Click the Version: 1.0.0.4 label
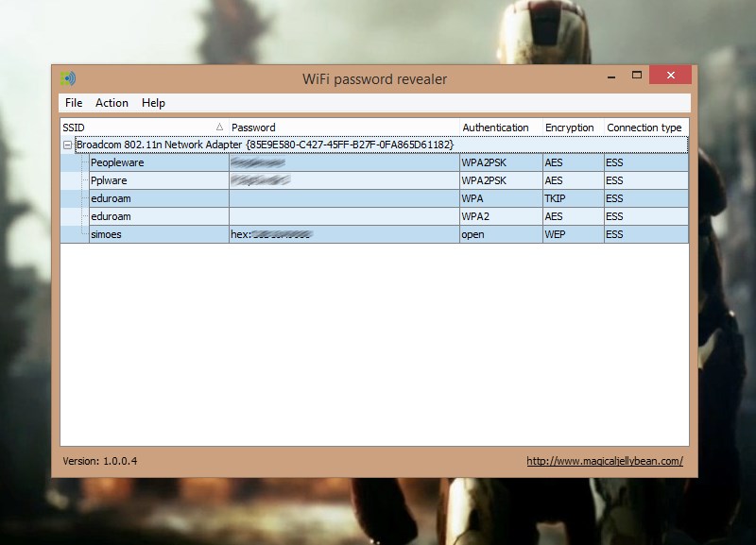The height and width of the screenshot is (545, 756). [100, 461]
